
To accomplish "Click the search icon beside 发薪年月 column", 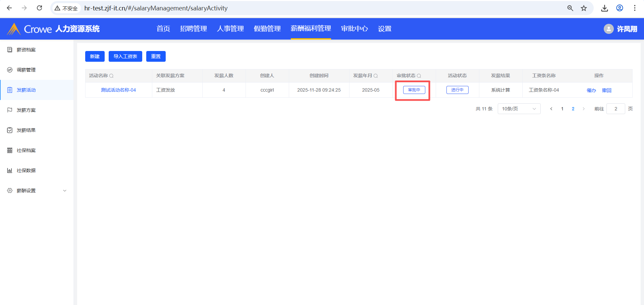I will (376, 76).
